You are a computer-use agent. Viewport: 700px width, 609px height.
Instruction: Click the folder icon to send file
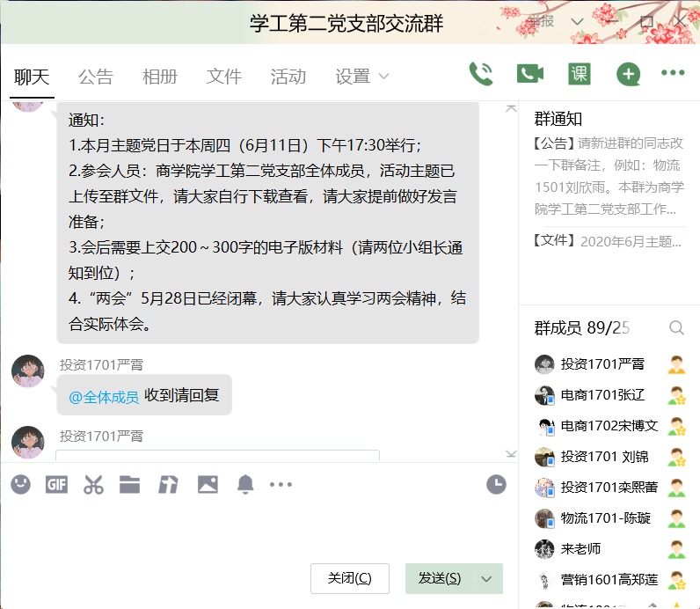point(130,484)
